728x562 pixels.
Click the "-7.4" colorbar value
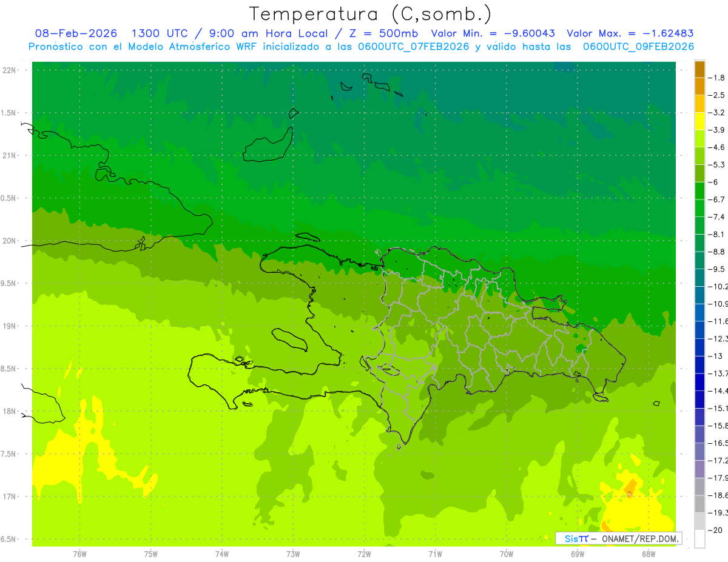tap(717, 217)
